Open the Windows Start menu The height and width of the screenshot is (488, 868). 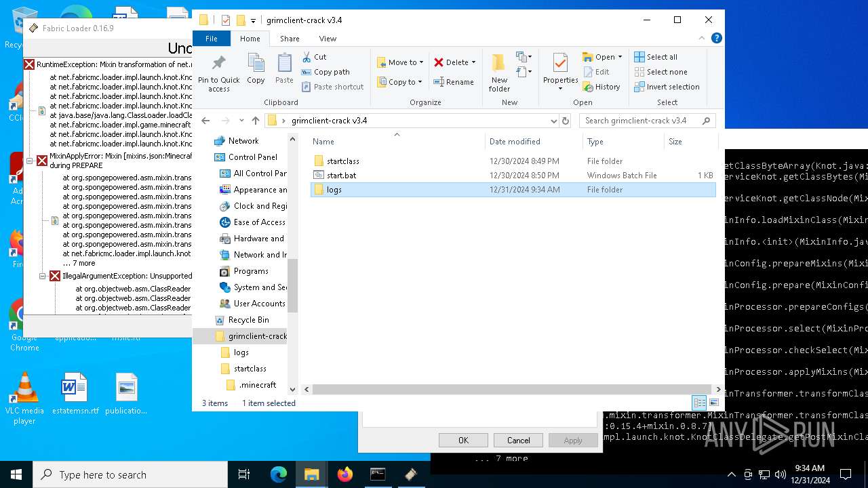[16, 474]
